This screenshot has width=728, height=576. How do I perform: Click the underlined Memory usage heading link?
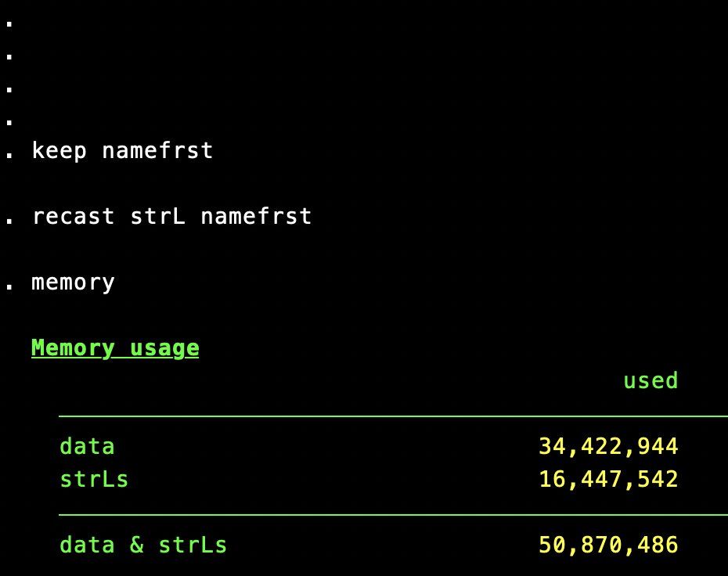click(115, 348)
